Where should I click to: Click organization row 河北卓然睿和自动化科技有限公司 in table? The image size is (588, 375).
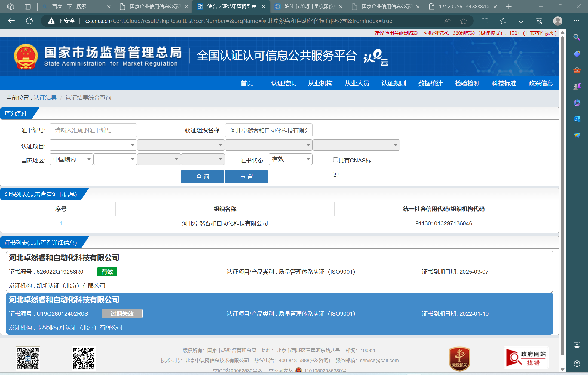[x=280, y=223]
